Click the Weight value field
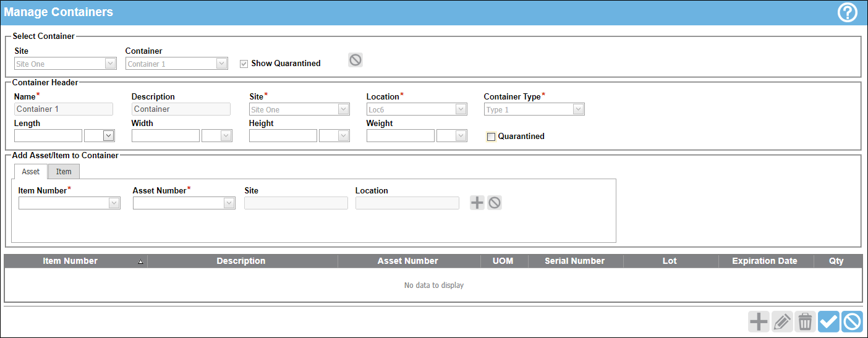Viewport: 868px width, 338px height. point(401,136)
